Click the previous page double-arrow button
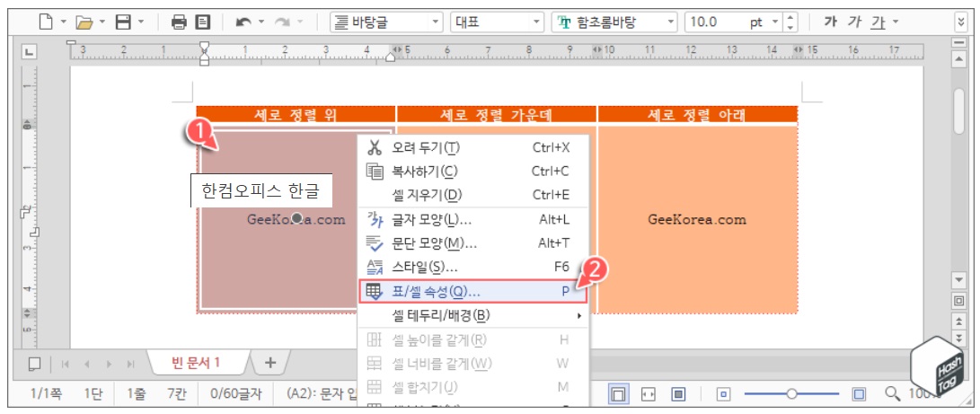980x414 pixels. click(x=958, y=320)
